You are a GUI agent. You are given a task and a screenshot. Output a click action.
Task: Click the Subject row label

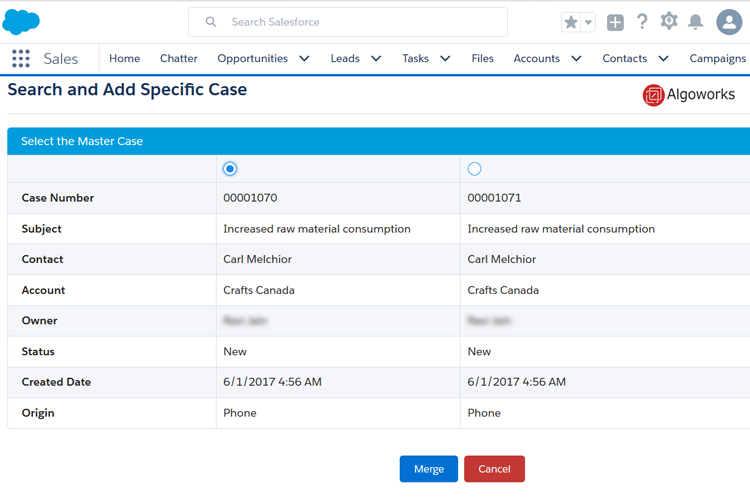(x=42, y=229)
